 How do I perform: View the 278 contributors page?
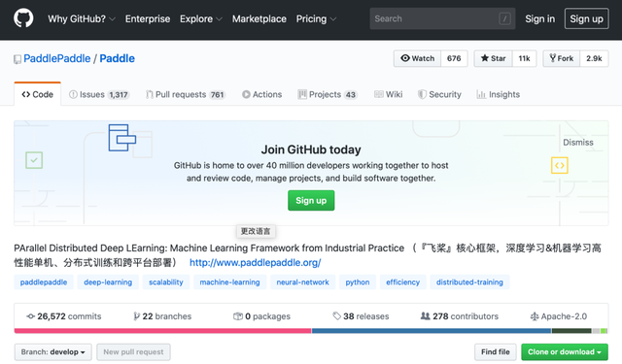tap(460, 316)
